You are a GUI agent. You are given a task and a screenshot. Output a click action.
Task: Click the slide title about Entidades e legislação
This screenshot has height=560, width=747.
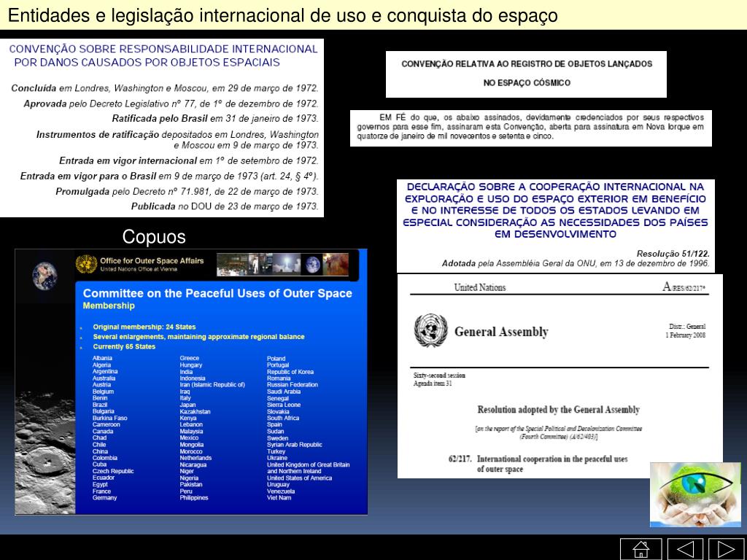click(x=282, y=15)
